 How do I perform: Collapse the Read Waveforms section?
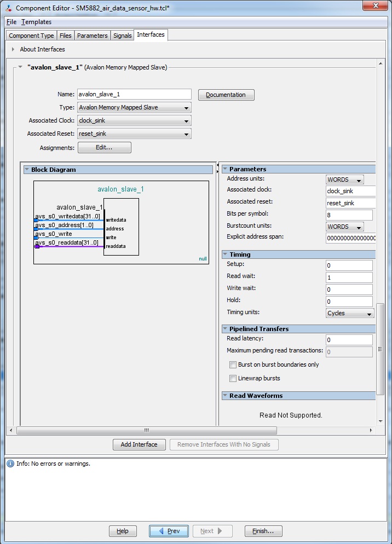(x=225, y=395)
